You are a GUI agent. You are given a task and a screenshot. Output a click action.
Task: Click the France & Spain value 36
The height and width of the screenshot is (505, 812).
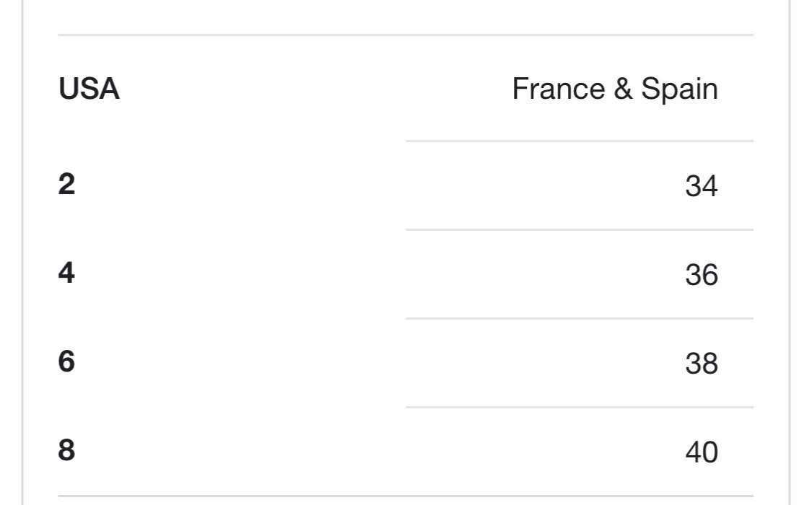click(701, 274)
